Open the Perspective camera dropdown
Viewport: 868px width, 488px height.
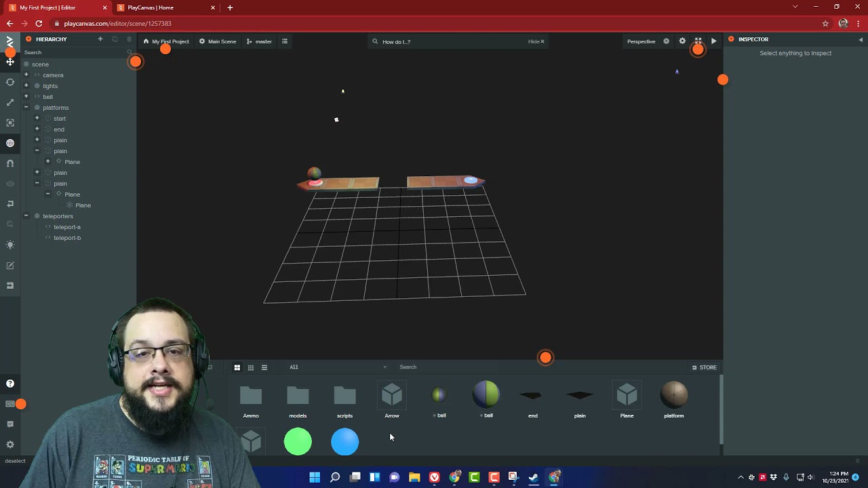point(642,41)
